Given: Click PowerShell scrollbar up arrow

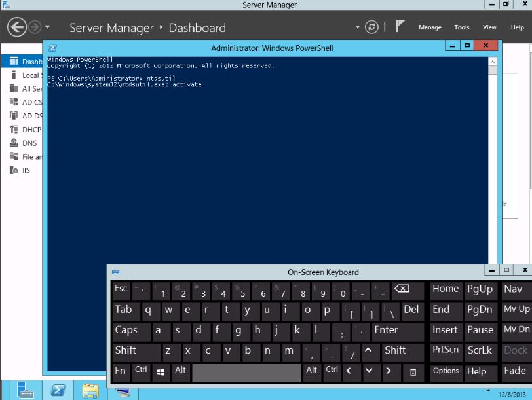Looking at the screenshot, I should pos(492,62).
